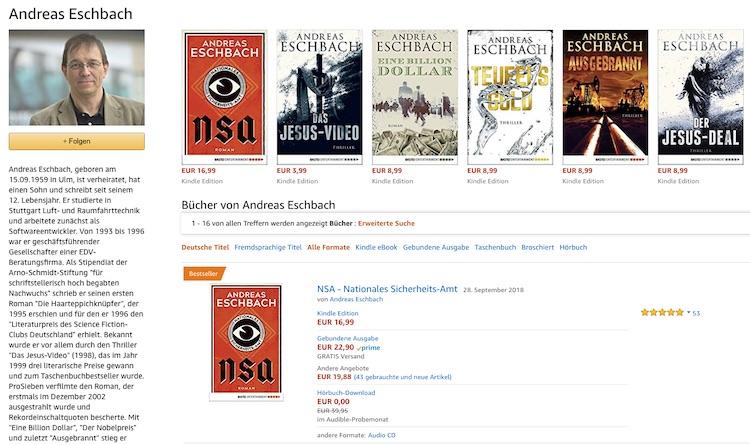This screenshot has height=445, width=750.
Task: Open the NSA book cover in carousel
Action: tap(224, 97)
